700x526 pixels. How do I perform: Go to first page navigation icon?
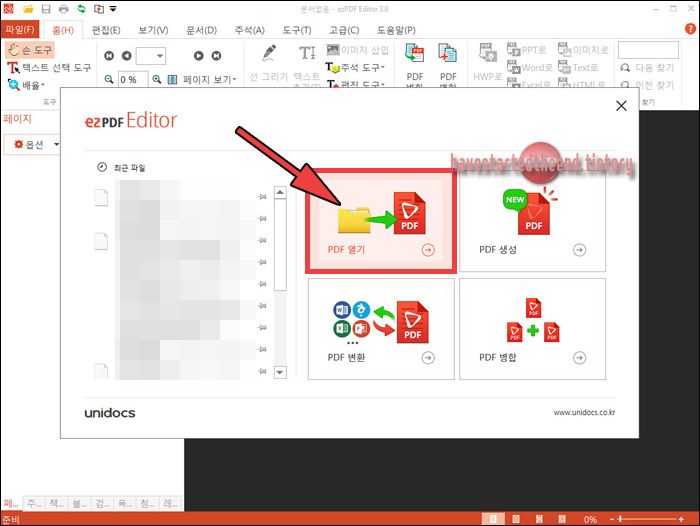(x=109, y=56)
